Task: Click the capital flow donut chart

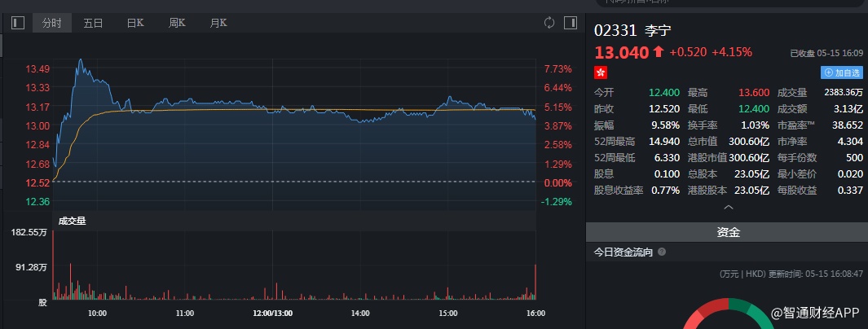Action: [x=727, y=315]
